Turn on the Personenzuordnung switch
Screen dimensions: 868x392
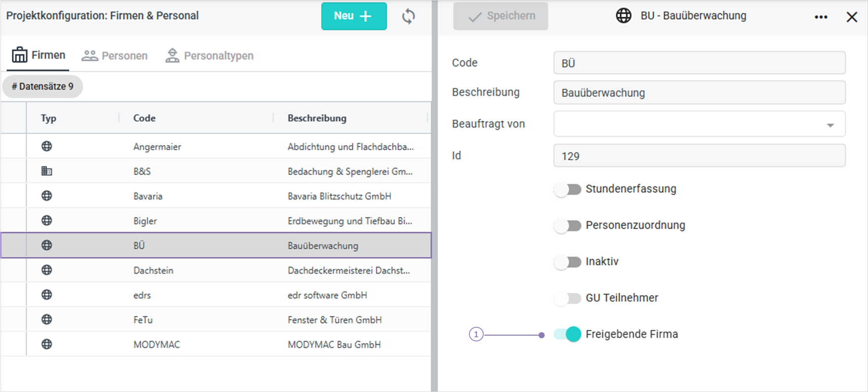point(567,225)
